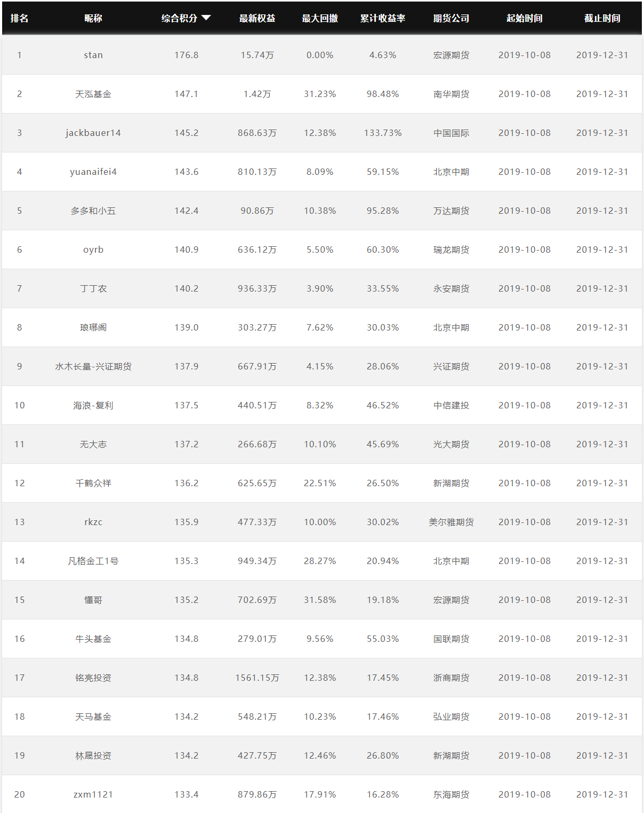Open trader stan's profile link
This screenshot has height=813, width=644.
(x=93, y=55)
